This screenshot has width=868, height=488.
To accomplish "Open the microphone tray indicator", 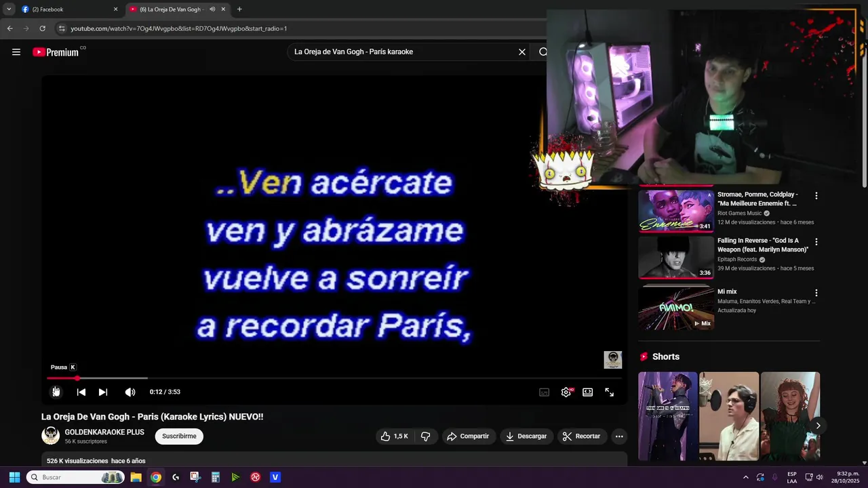I will tap(775, 477).
